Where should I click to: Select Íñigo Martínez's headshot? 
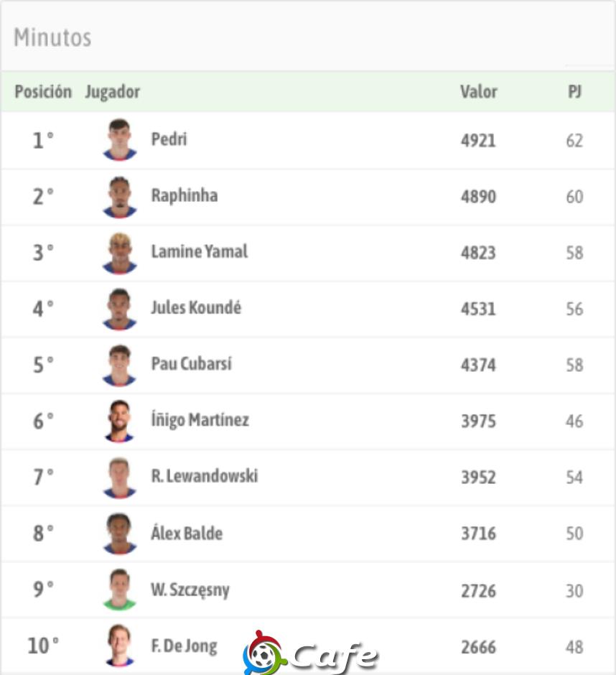click(120, 421)
